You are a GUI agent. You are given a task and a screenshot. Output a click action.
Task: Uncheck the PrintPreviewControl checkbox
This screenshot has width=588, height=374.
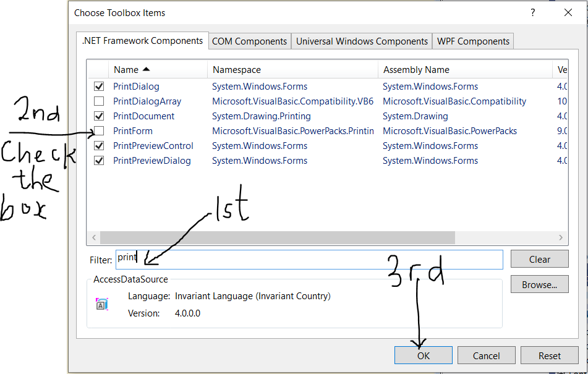coord(99,146)
